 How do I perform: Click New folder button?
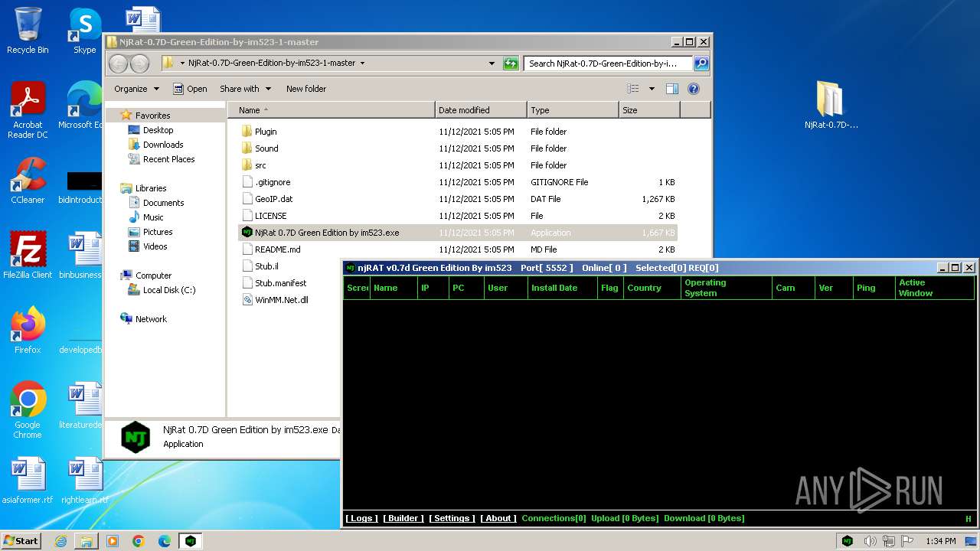tap(306, 89)
